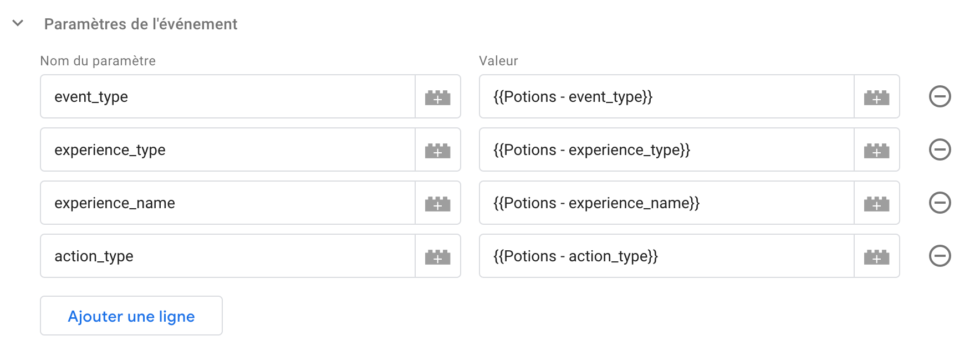Collapse the Paramètres de l'événement section
The width and height of the screenshot is (980, 351).
click(18, 23)
